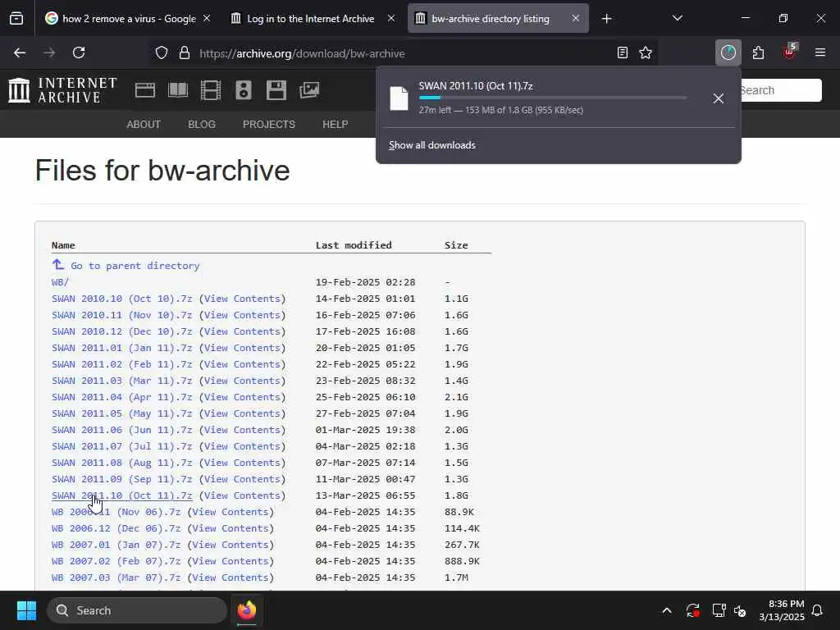Open the Audio speaker icon
This screenshot has width=840, height=630.
[243, 90]
